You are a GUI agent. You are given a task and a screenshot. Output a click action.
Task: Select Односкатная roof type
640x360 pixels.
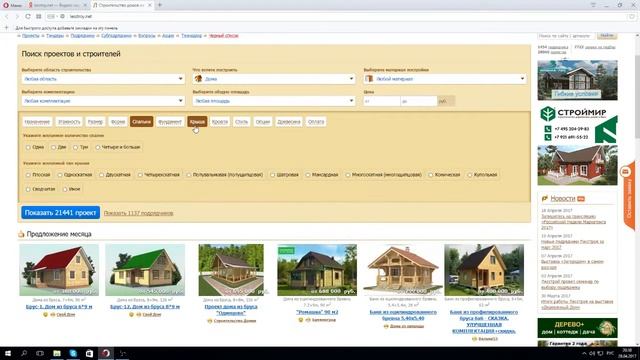(60, 175)
